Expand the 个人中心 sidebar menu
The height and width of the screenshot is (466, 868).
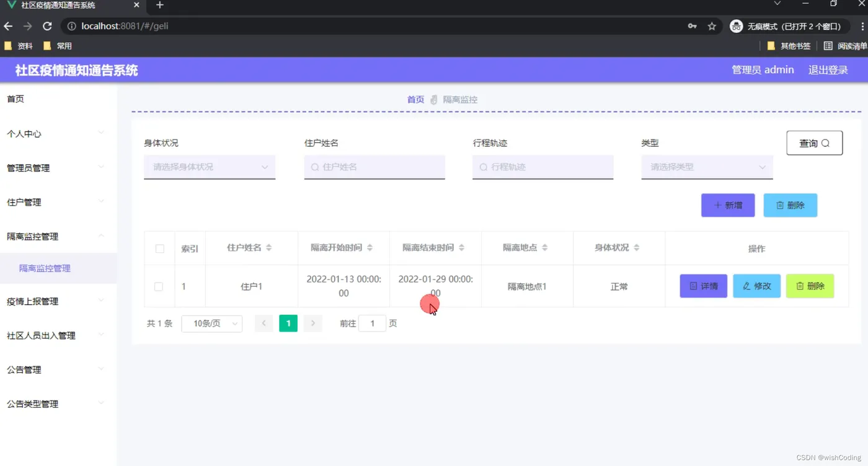(58, 134)
